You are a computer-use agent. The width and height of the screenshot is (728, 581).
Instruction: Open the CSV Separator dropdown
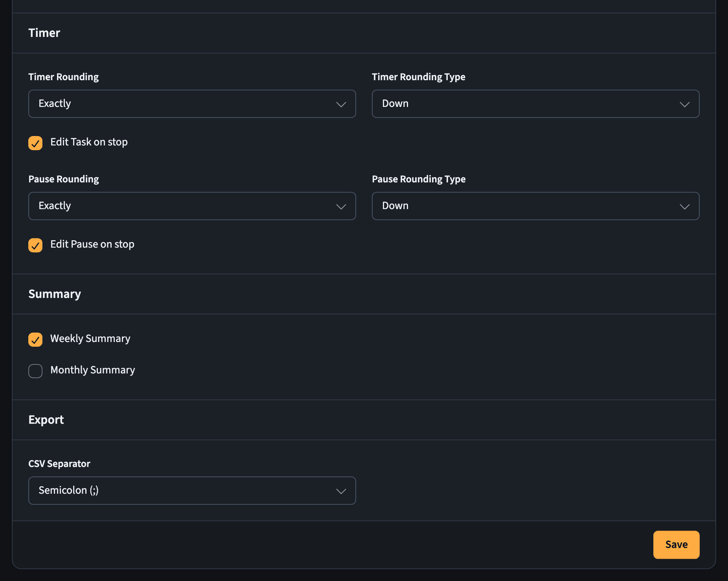point(192,490)
